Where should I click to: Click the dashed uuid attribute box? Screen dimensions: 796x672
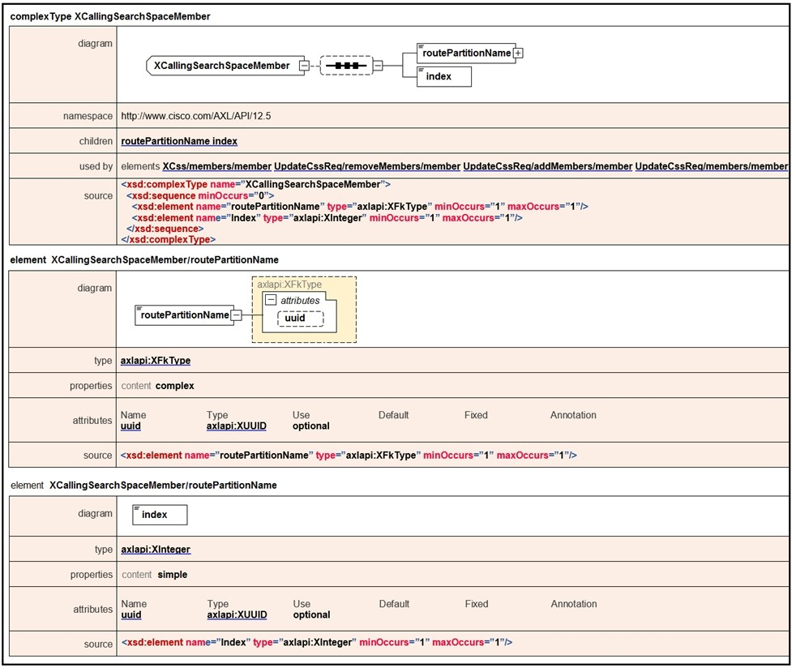coord(300,319)
